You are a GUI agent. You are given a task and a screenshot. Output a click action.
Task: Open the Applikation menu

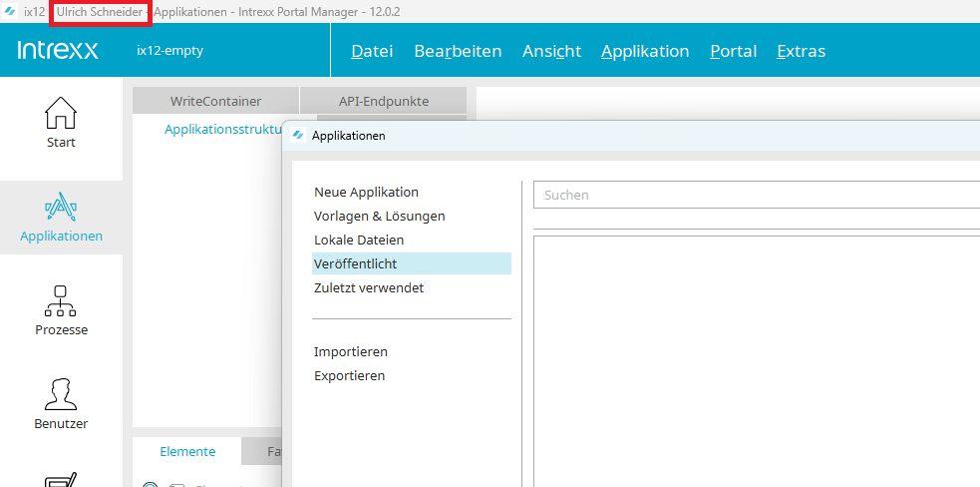coord(645,51)
